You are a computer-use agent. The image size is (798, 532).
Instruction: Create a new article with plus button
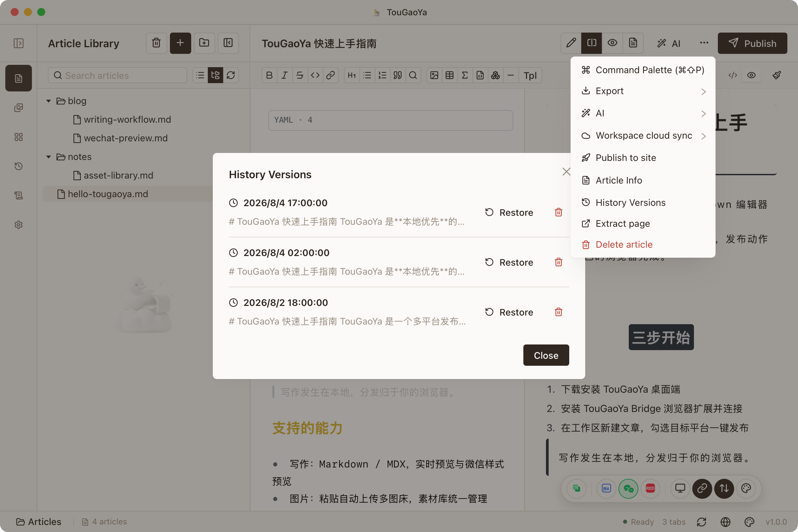180,43
